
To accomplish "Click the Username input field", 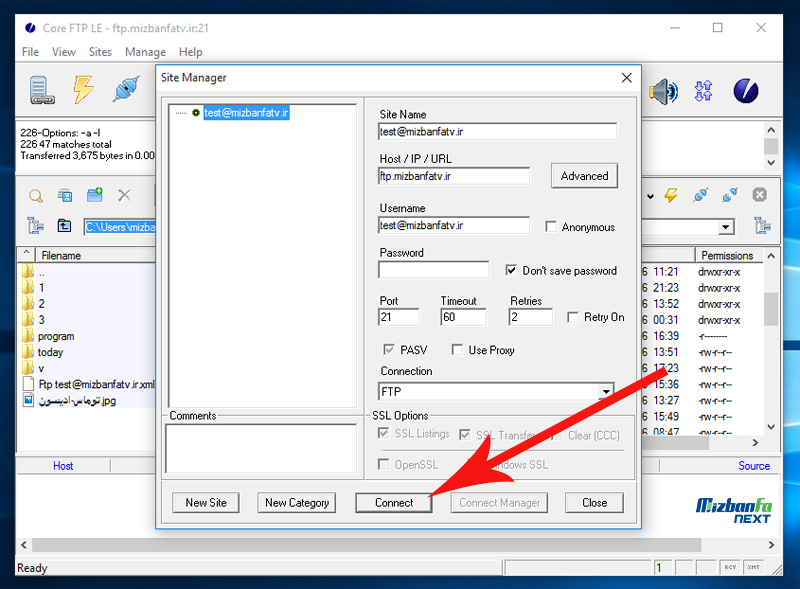I will click(454, 226).
